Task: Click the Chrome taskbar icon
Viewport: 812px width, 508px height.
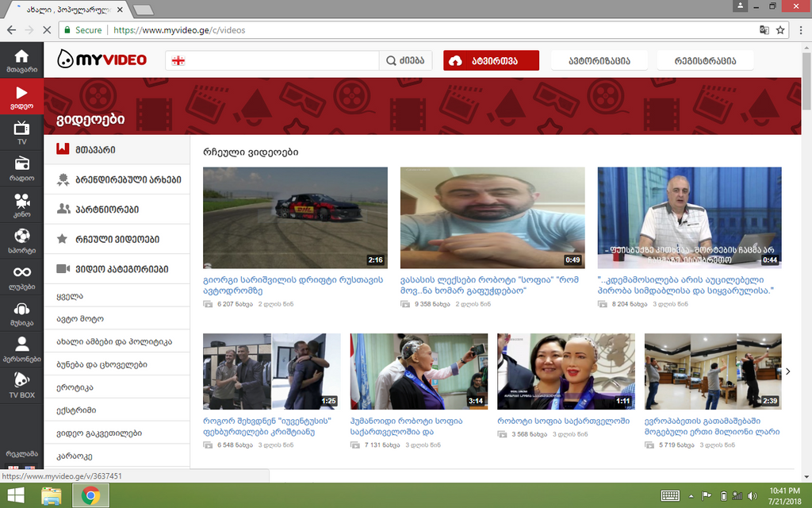Action: point(90,496)
